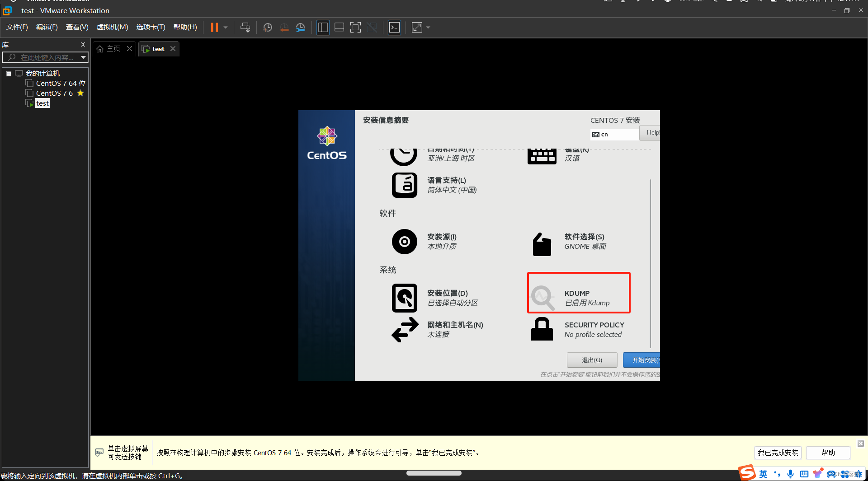868x481 pixels.
Task: Open the Sogou skin shirt icon
Action: [x=817, y=474]
